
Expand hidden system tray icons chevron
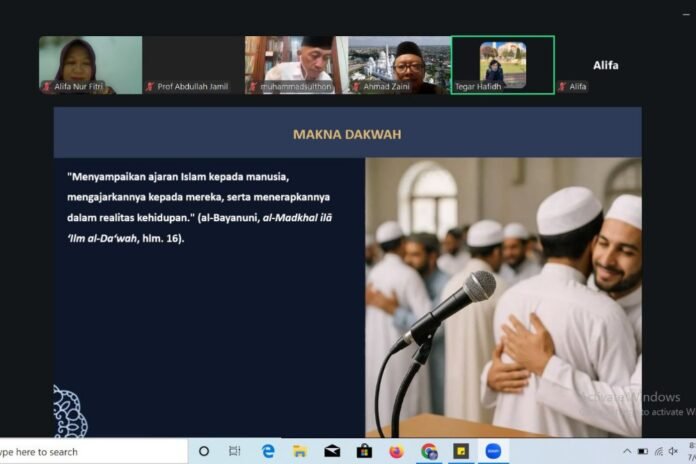pos(627,451)
